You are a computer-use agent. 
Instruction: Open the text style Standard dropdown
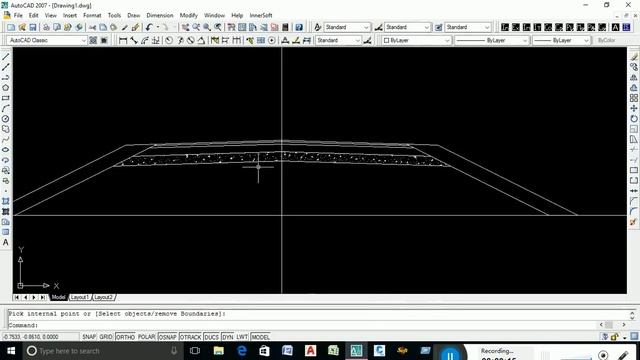click(x=347, y=27)
